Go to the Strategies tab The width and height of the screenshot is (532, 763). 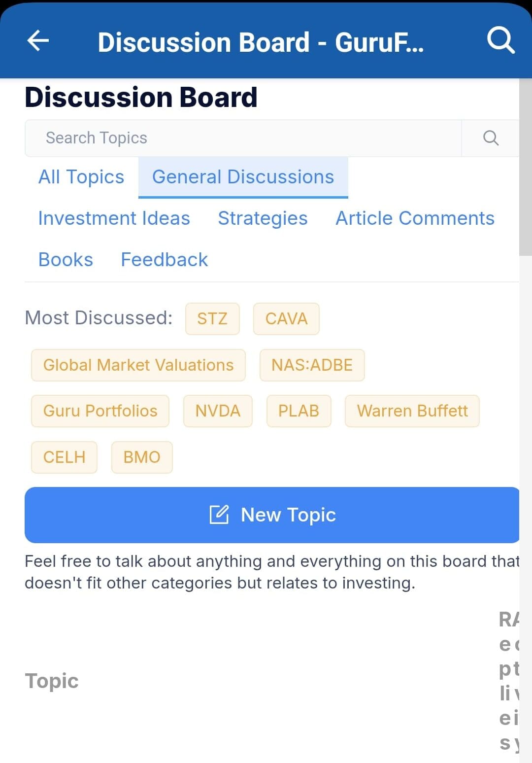263,218
